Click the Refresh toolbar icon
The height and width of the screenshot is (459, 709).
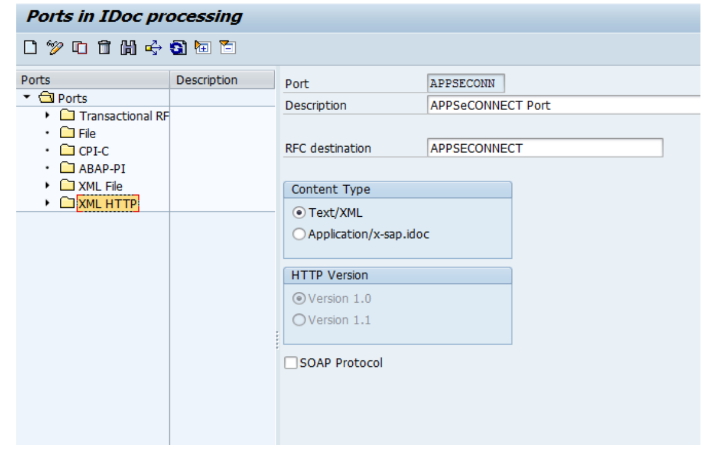pos(178,47)
